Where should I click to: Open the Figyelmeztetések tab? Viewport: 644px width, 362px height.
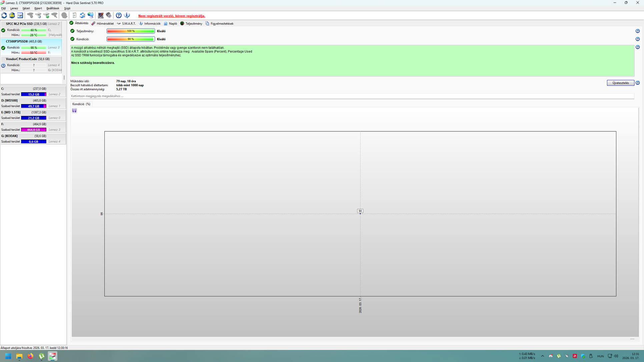219,24
